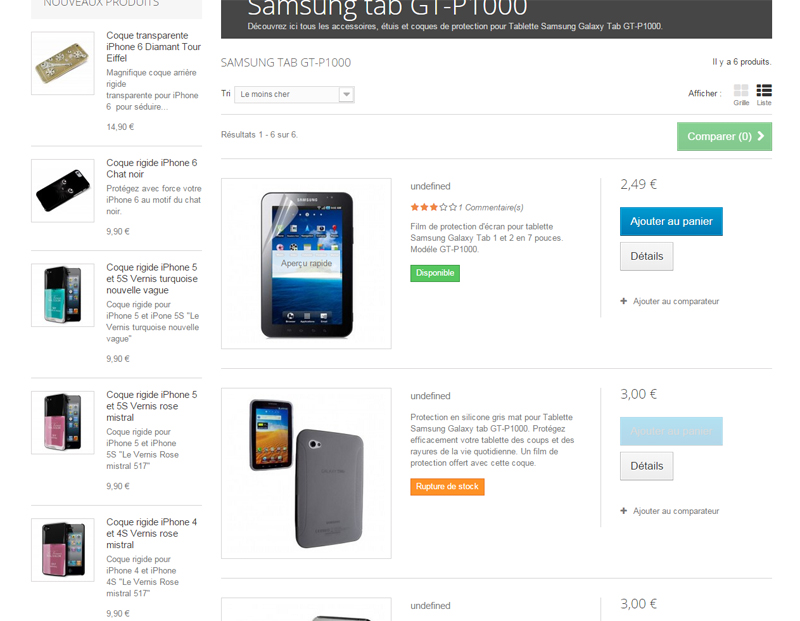Add the 2,49 € screen film to cart

[671, 221]
